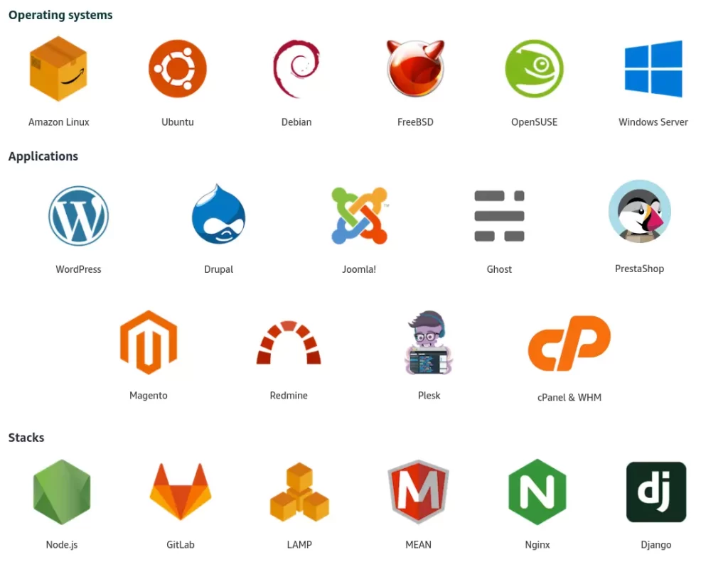
Task: Select the PrestaShop puffin icon
Action: coord(639,211)
